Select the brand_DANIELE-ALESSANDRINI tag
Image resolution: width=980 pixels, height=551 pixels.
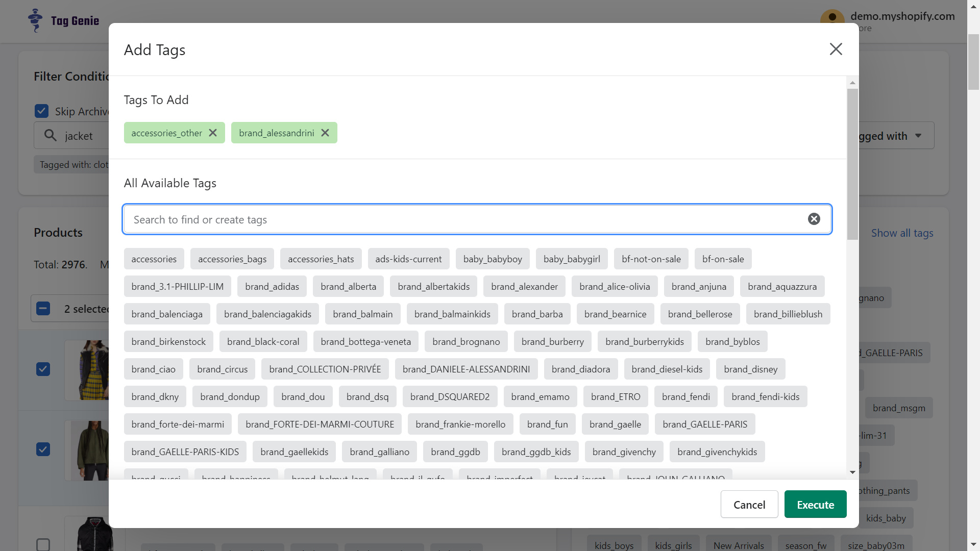(466, 369)
